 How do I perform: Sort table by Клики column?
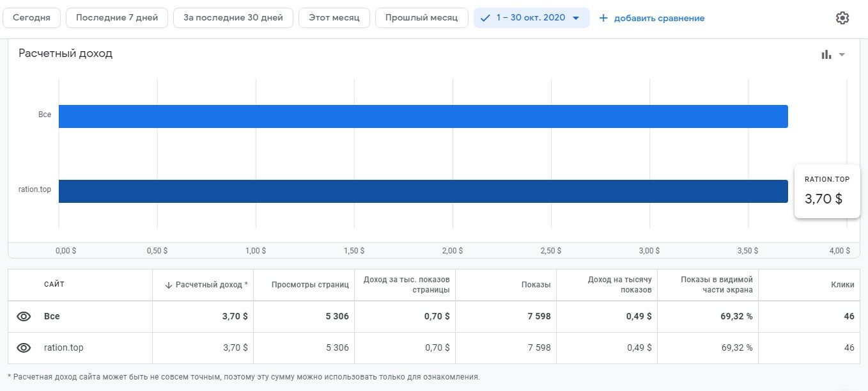point(843,285)
